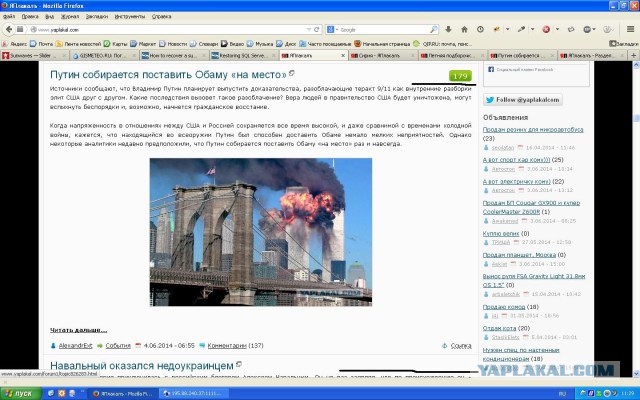Open the Продам планшет, Москва ad
This screenshot has width=640, height=400.
click(519, 255)
